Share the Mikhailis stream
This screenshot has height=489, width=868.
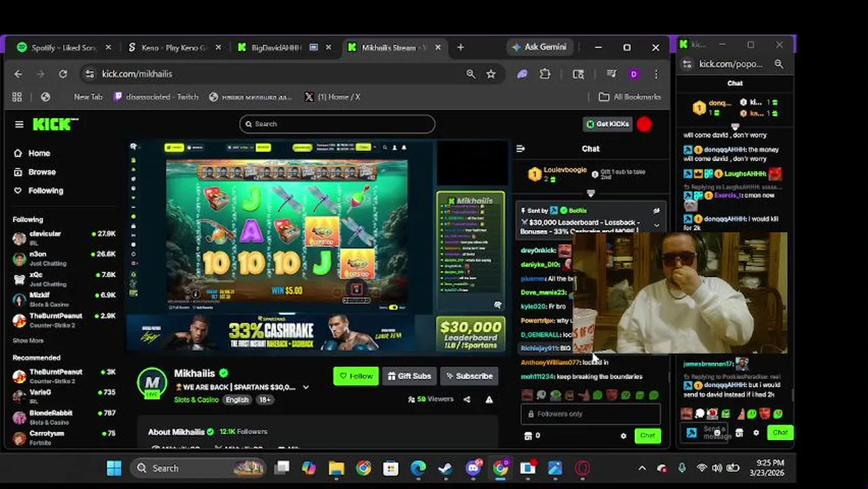pyautogui.click(x=467, y=399)
